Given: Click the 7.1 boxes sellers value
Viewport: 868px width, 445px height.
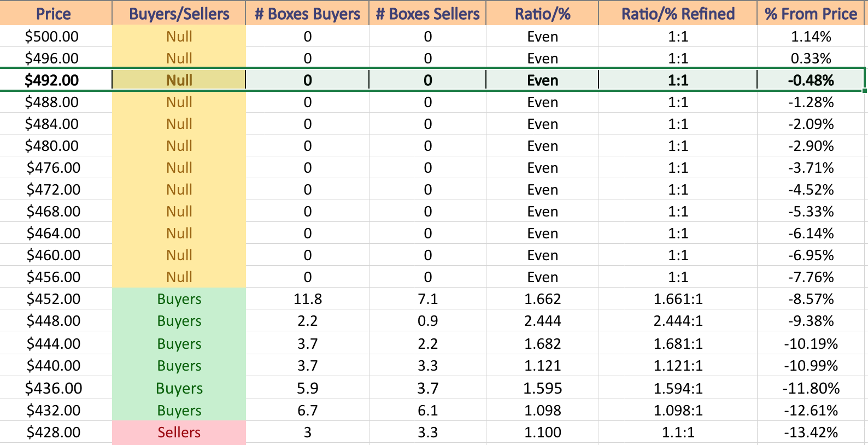Looking at the screenshot, I should click(x=427, y=298).
